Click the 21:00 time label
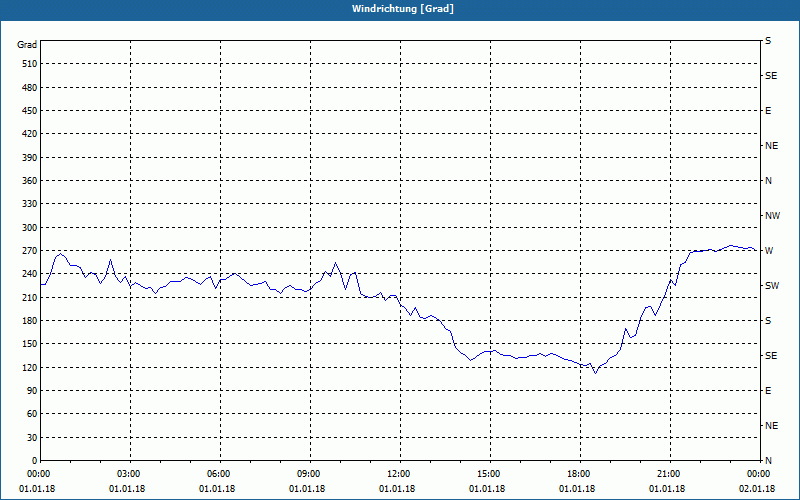The height and width of the screenshot is (500, 800). [x=670, y=473]
